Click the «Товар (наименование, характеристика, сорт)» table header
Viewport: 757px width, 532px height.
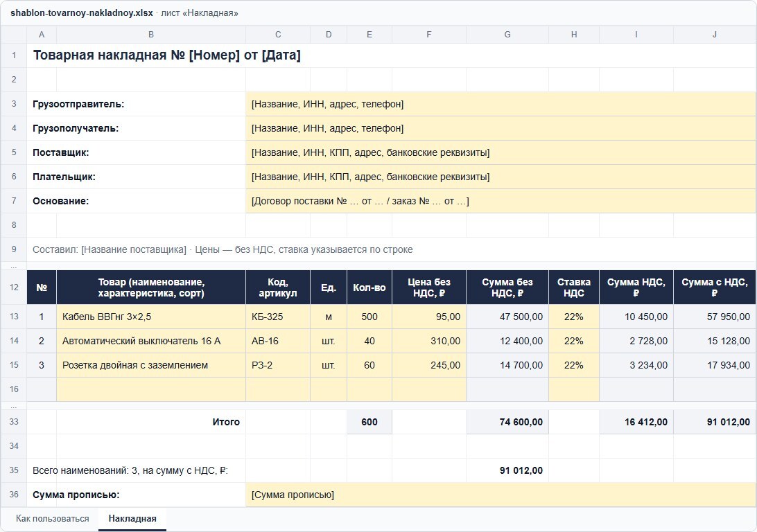(151, 287)
